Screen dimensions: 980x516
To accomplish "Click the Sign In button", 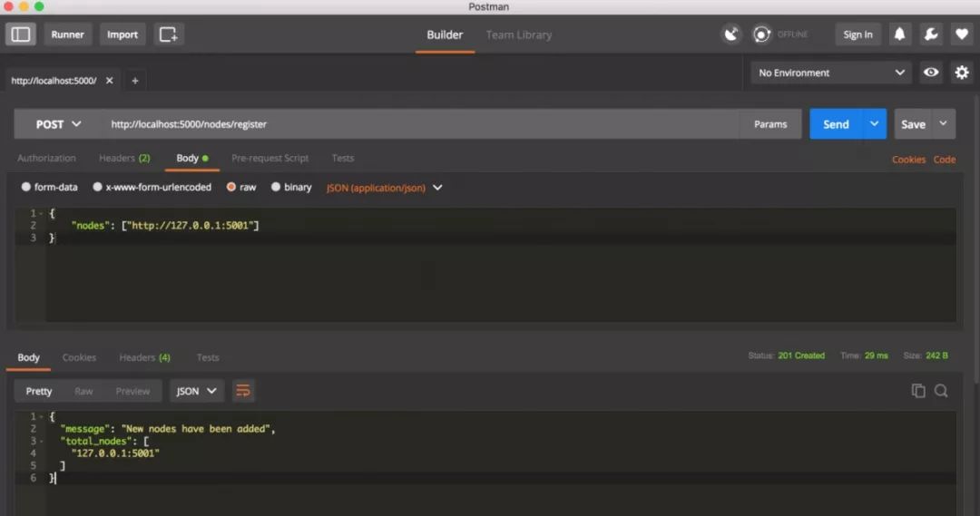I will click(857, 34).
